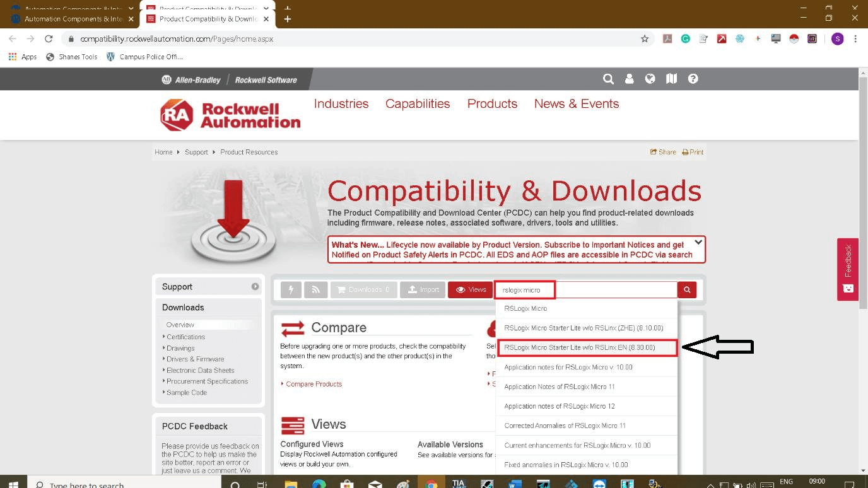The image size is (868, 488).
Task: Open the Chrome three-dot menu
Action: [x=856, y=38]
